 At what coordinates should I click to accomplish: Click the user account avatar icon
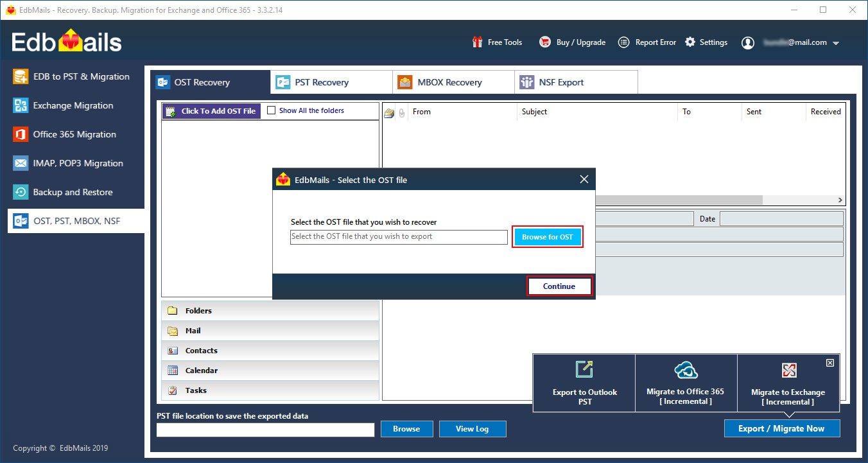pos(748,43)
